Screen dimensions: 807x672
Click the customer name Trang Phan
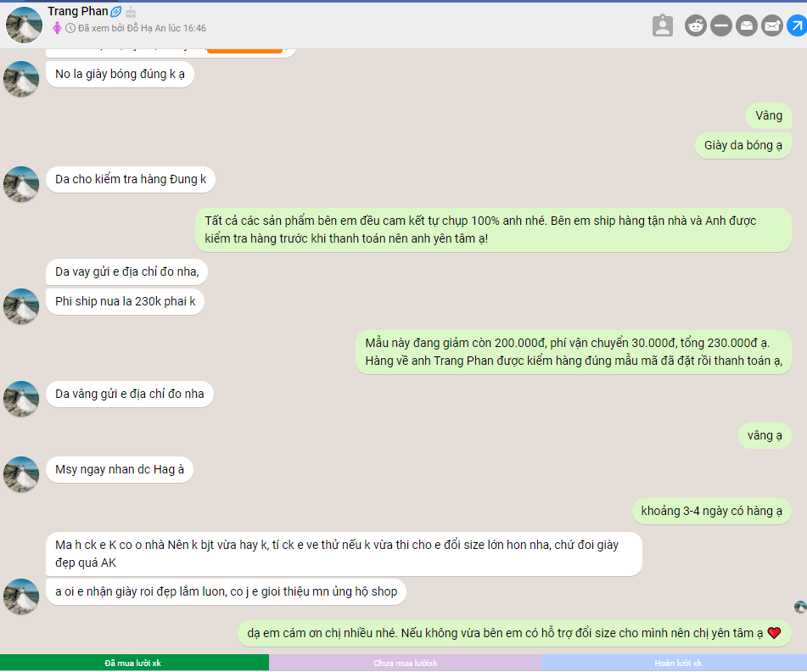click(x=77, y=11)
